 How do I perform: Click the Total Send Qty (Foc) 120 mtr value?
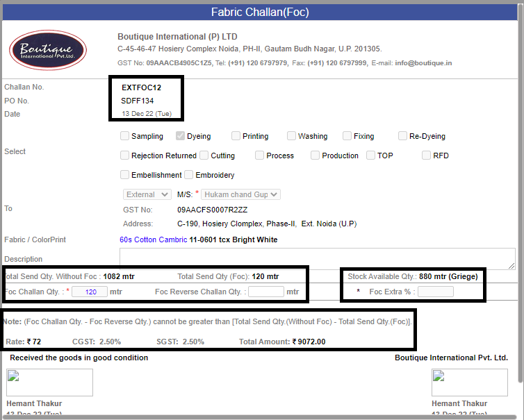pyautogui.click(x=265, y=277)
